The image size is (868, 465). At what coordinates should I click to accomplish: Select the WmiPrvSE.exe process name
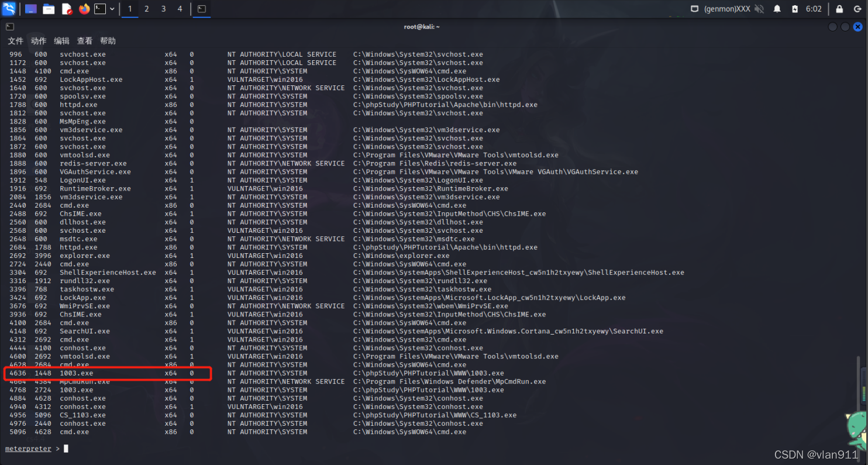click(x=85, y=306)
